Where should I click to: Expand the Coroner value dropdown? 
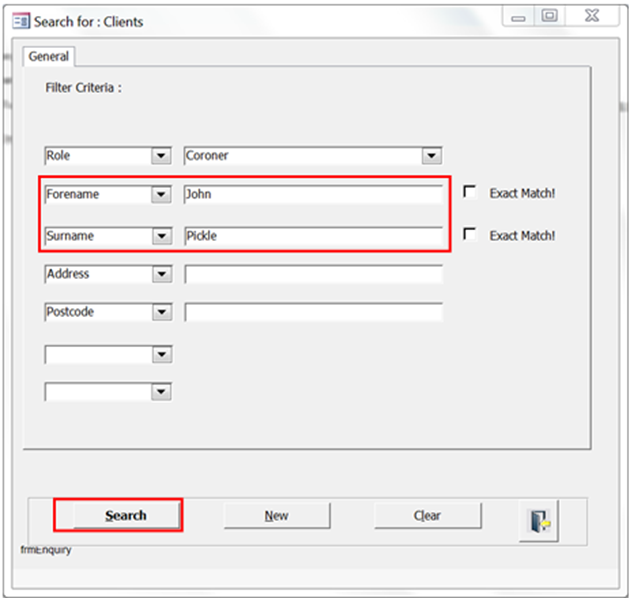click(432, 156)
